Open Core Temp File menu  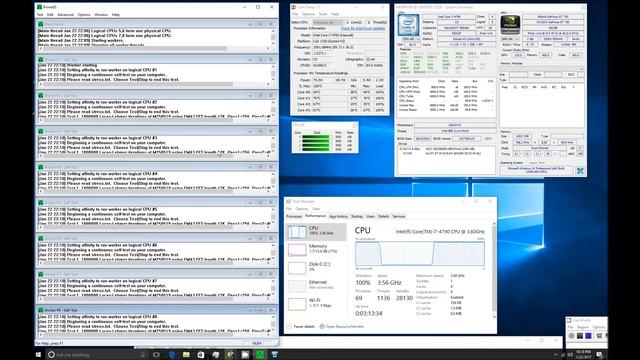[x=295, y=14]
